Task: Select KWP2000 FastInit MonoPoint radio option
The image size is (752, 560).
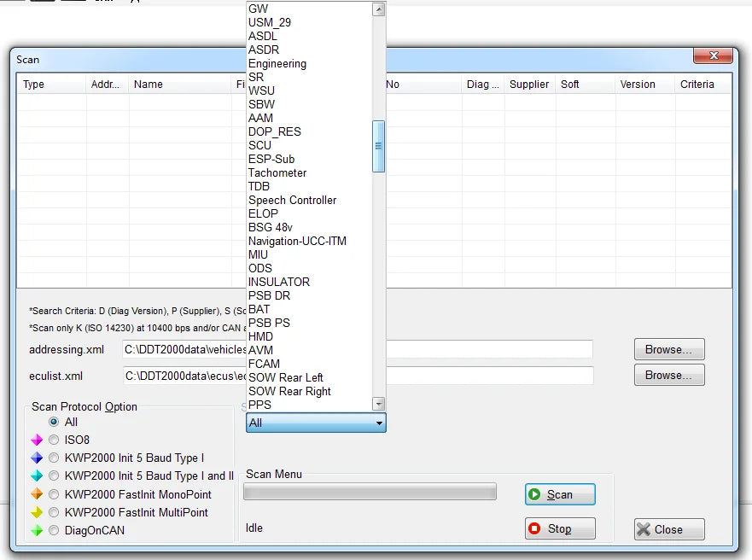Action: pyautogui.click(x=54, y=493)
